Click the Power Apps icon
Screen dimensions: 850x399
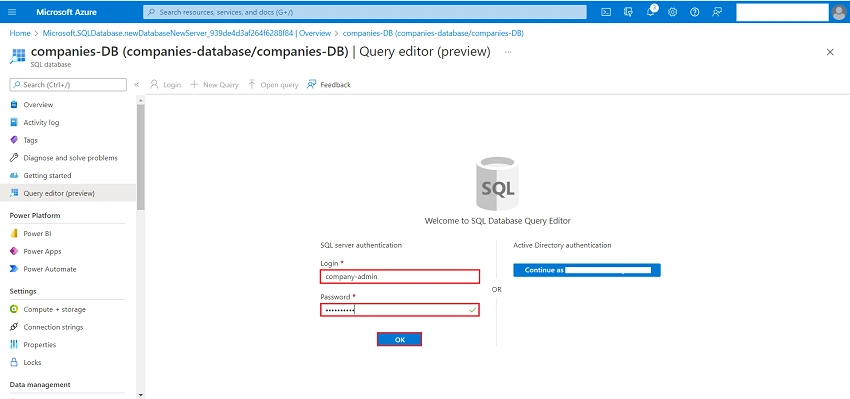[x=14, y=252]
